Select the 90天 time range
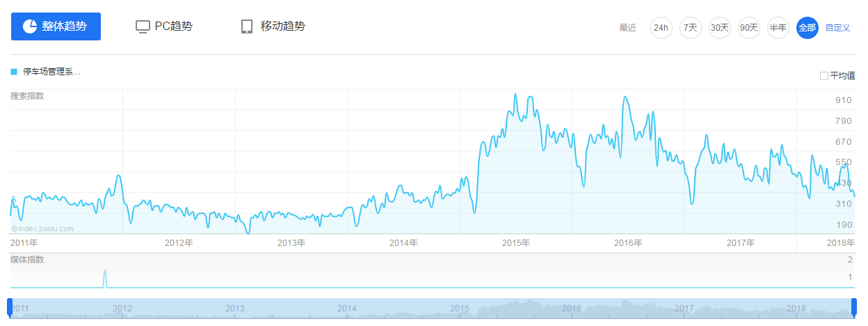 click(x=748, y=28)
